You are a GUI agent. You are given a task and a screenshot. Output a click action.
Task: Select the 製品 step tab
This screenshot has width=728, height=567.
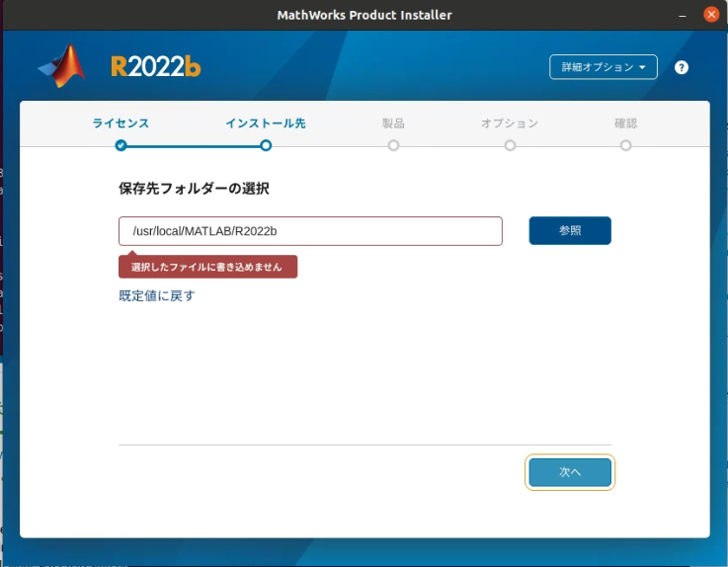tap(393, 123)
